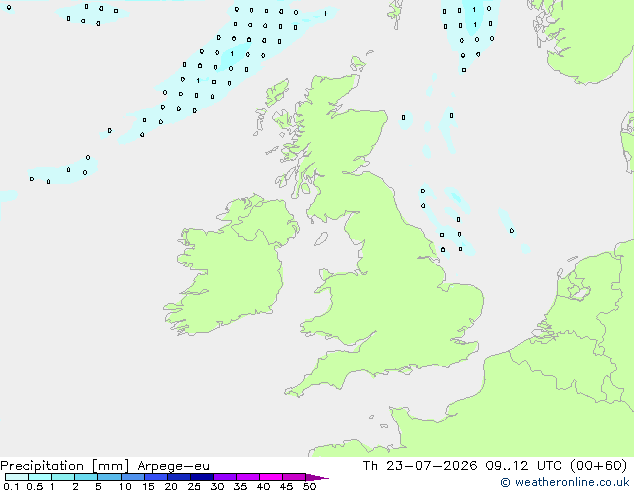
Task: Pick the 35–40 mm legend swatch
Action: tap(248, 477)
